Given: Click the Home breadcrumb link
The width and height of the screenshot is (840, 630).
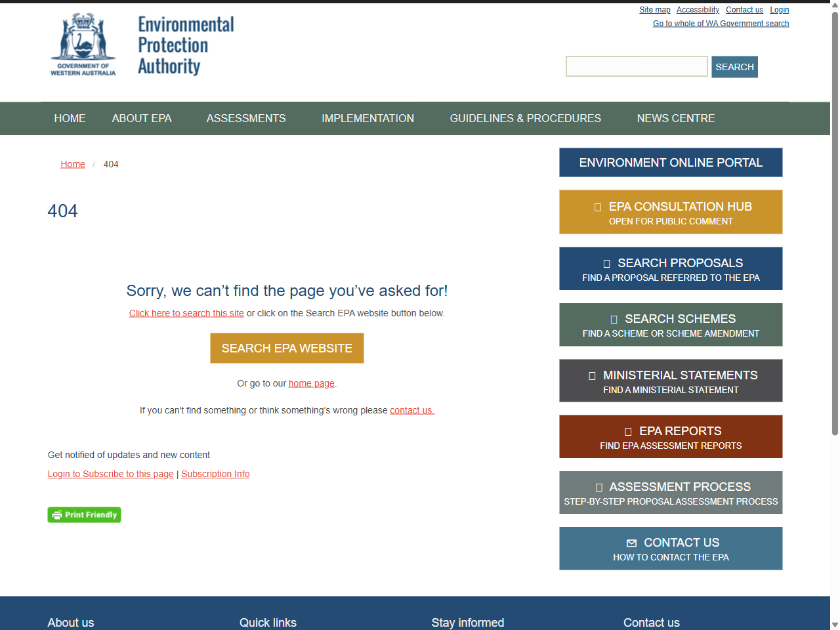Looking at the screenshot, I should click(73, 164).
